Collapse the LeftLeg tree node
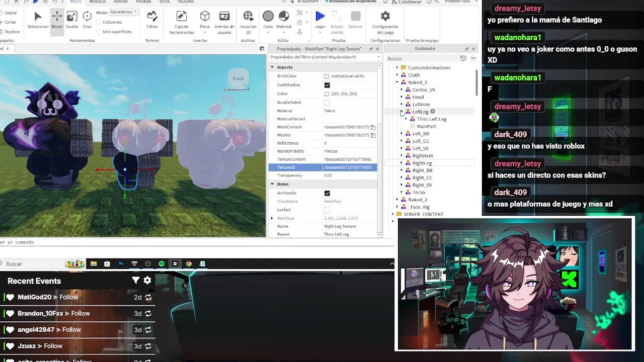 point(401,112)
